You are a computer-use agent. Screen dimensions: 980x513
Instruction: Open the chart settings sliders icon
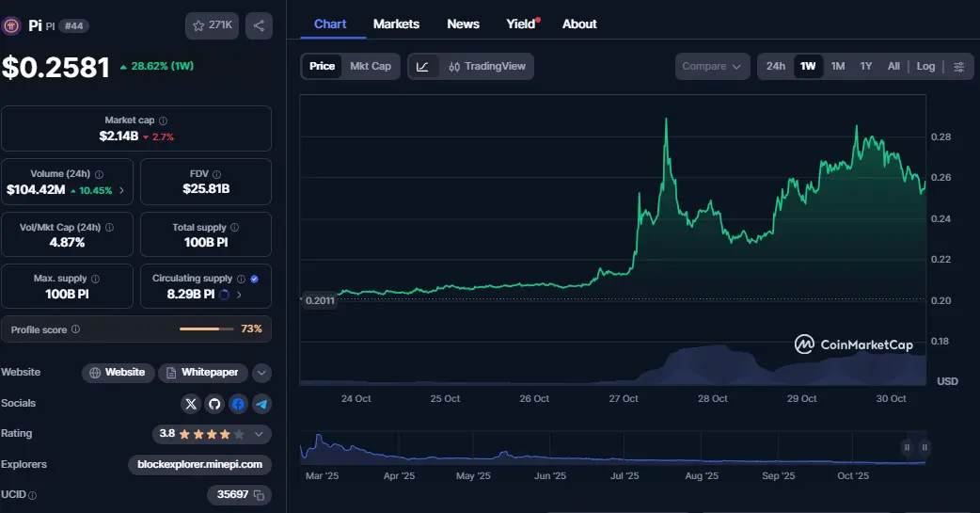tap(958, 66)
